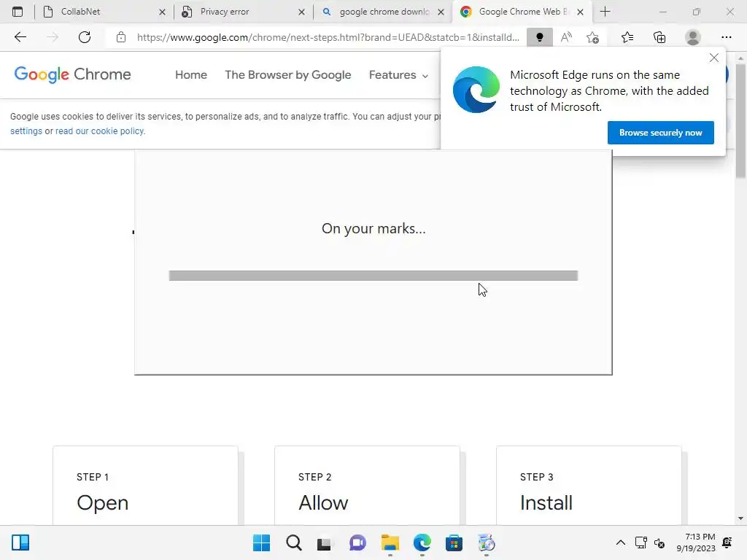Show hidden system tray icons
This screenshot has height=560, width=747.
[x=620, y=542]
